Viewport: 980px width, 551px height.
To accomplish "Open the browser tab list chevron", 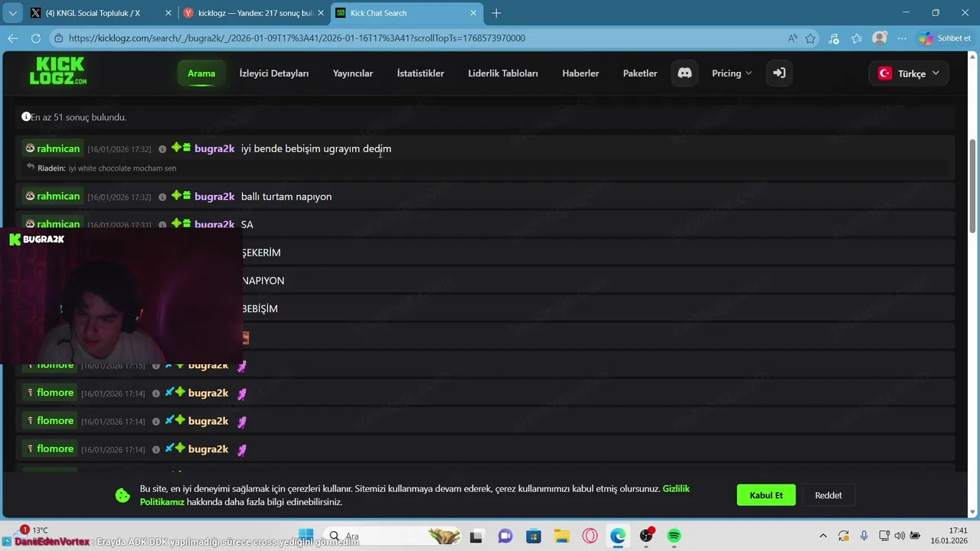I will [12, 13].
